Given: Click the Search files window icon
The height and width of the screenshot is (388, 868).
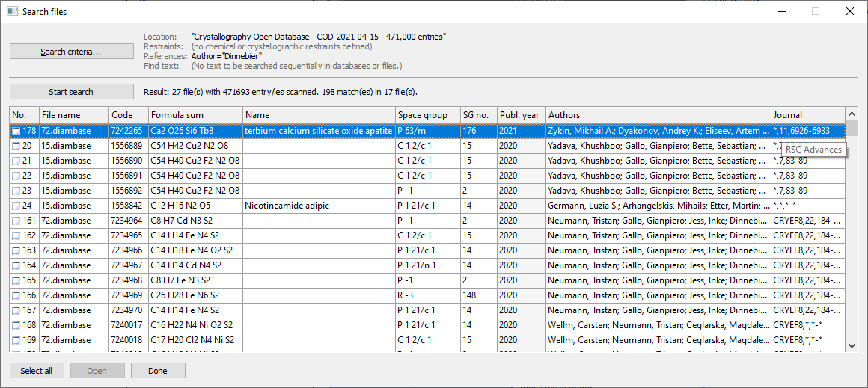Looking at the screenshot, I should point(11,11).
